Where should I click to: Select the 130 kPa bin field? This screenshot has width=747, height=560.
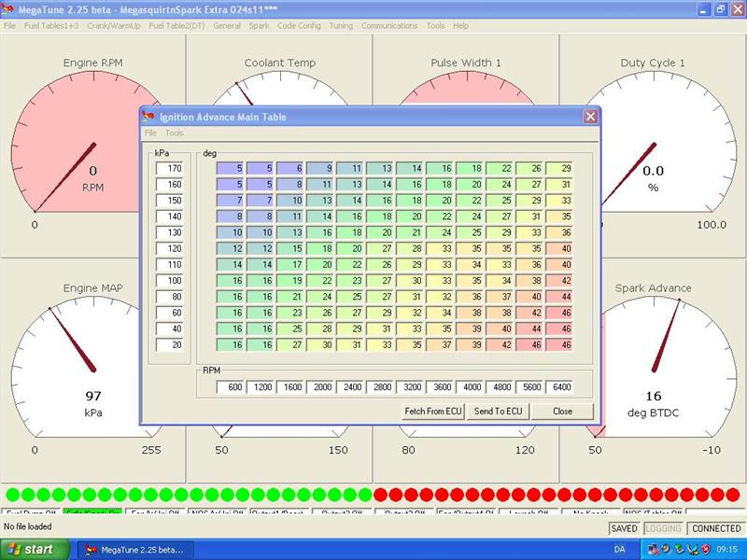[170, 232]
